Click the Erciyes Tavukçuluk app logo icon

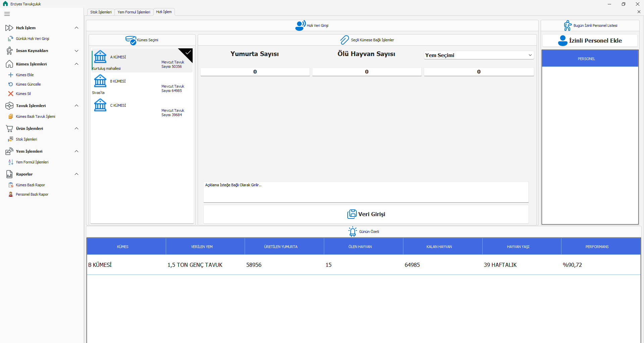pyautogui.click(x=5, y=4)
